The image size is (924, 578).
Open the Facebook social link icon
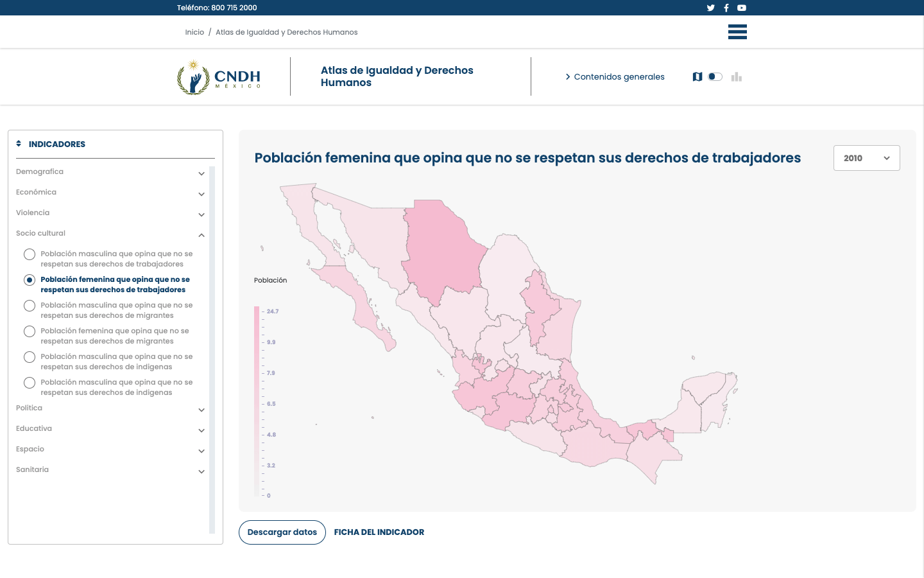pyautogui.click(x=726, y=8)
